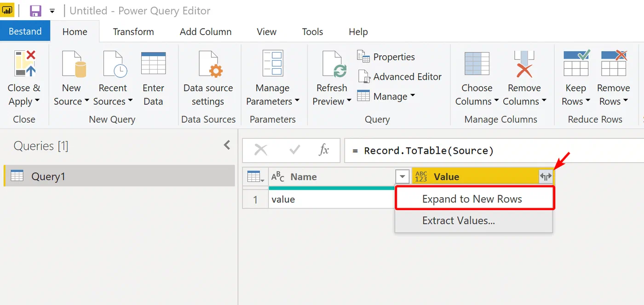Click the New Source icon

74,64
